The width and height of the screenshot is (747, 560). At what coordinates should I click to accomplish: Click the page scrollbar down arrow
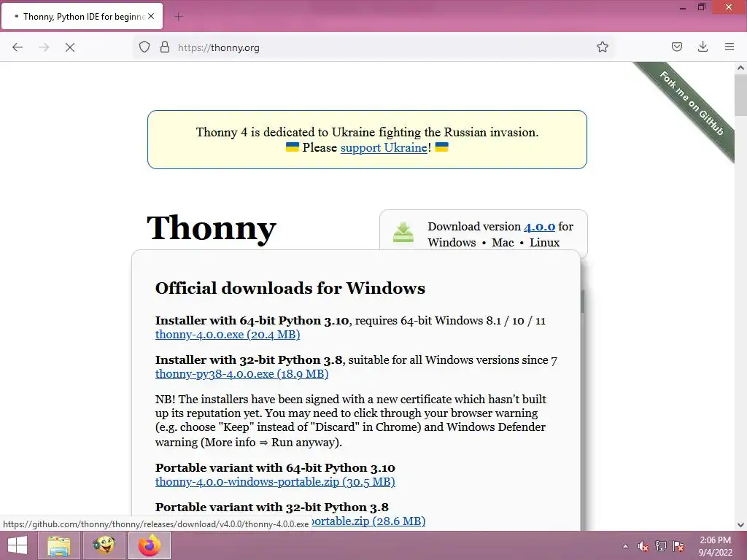point(740,525)
